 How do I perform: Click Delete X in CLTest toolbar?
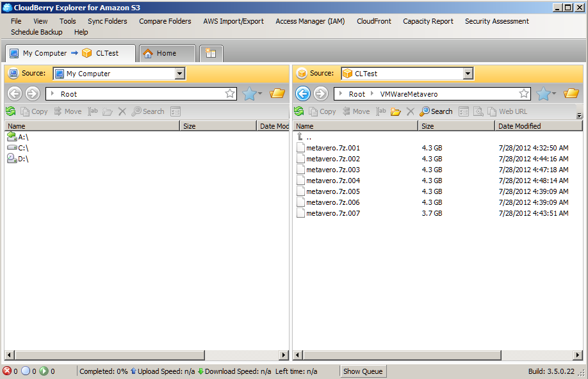(410, 111)
